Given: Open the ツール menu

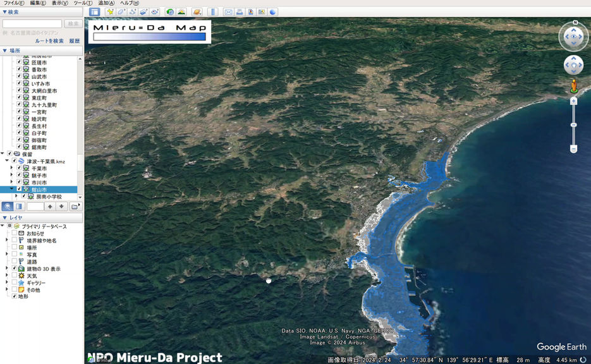Looking at the screenshot, I should click(x=83, y=3).
